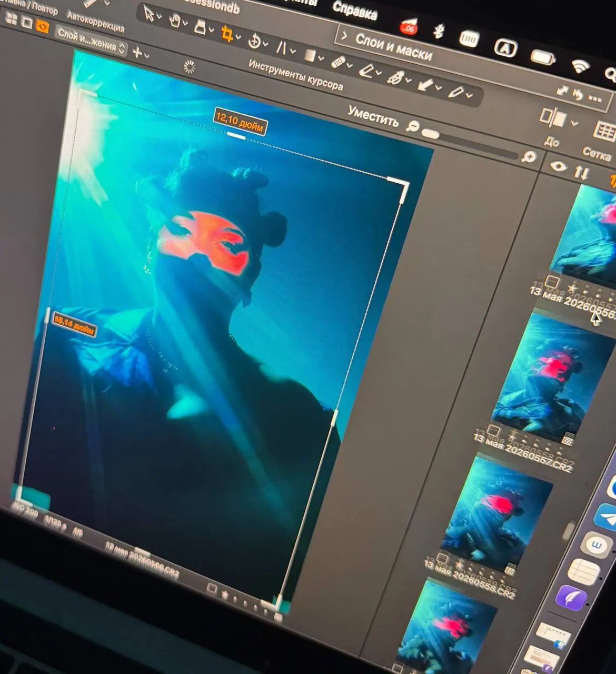This screenshot has height=674, width=616.
Task: Select the Keystone correction tool
Action: click(282, 48)
